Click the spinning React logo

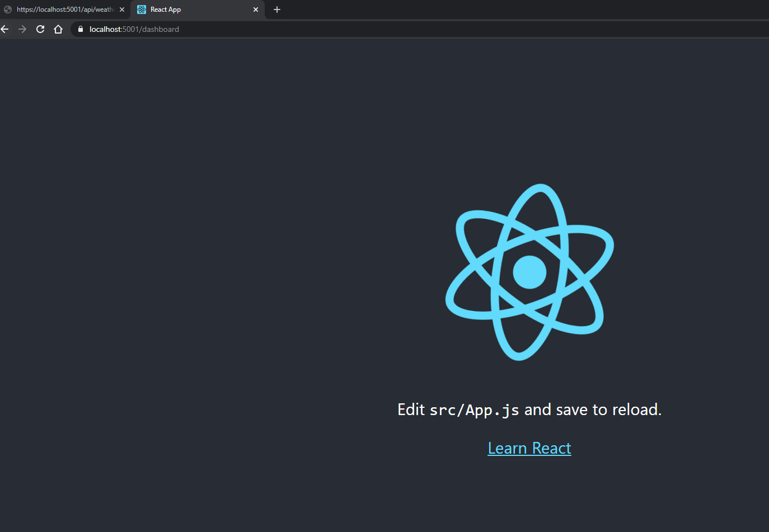click(x=529, y=272)
